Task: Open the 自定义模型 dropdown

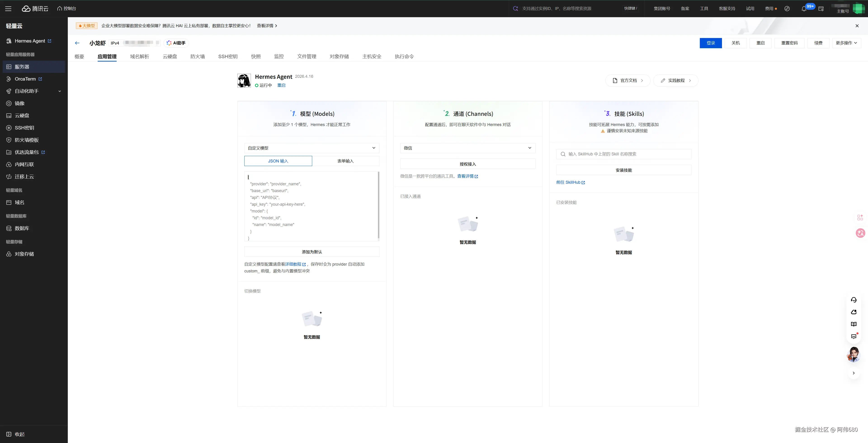Action: (312, 148)
